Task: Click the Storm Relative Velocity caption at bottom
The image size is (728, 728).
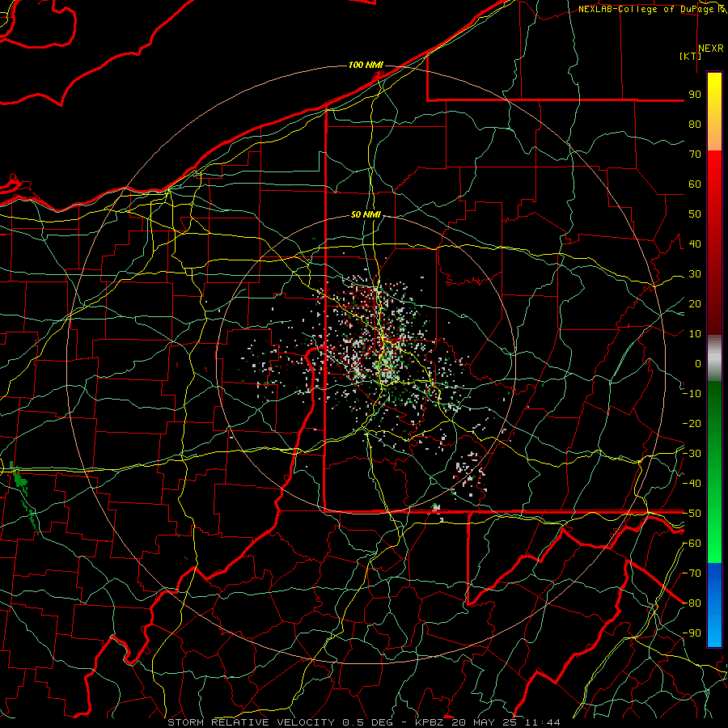Action: coord(363,722)
